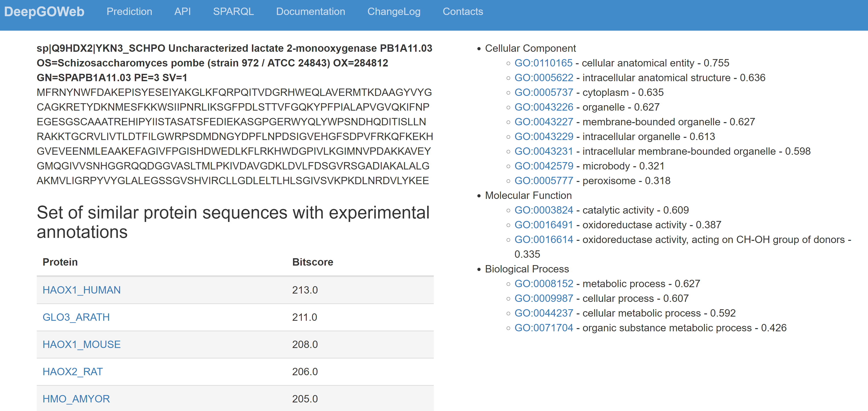Open GO:0003824 catalytic activity

[x=543, y=210]
